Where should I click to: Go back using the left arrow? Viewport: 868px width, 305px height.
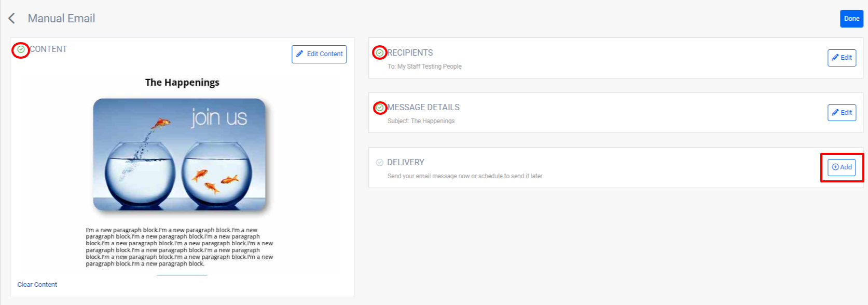(12, 19)
